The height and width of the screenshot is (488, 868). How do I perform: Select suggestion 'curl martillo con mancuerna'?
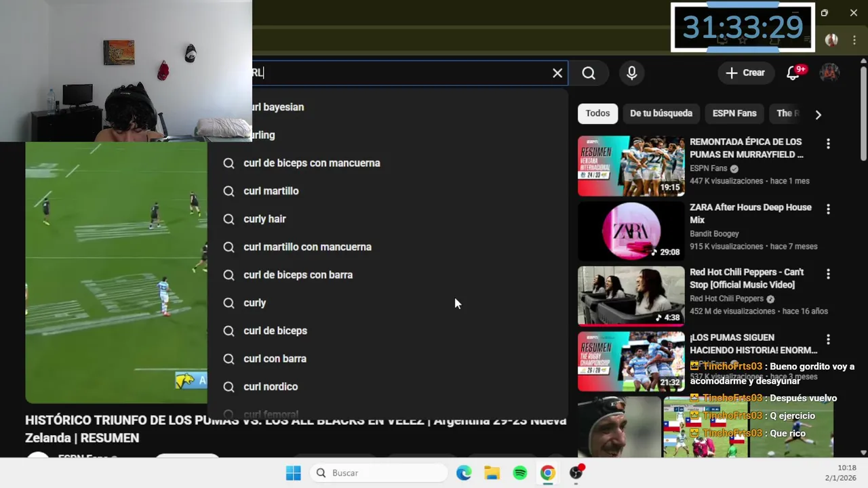coord(387,247)
